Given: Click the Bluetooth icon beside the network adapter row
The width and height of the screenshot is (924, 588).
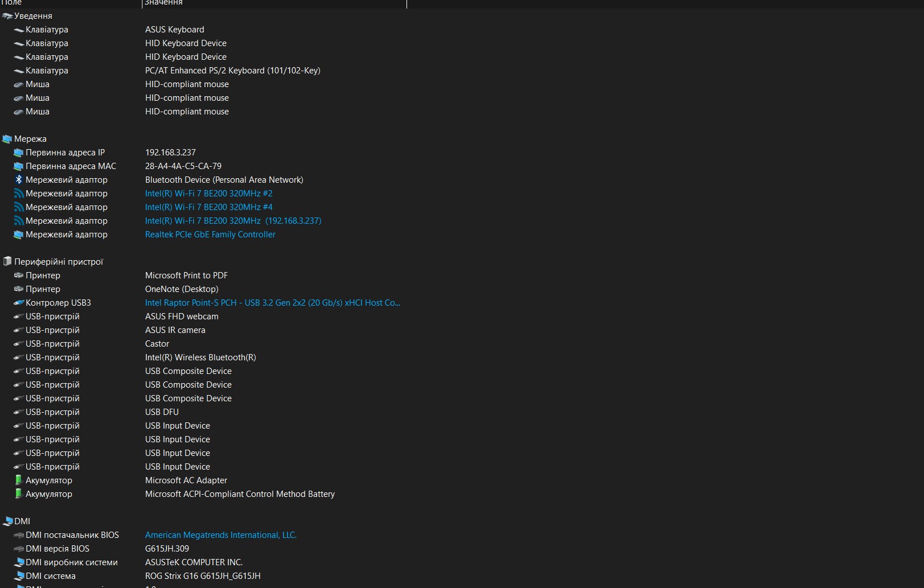Looking at the screenshot, I should tap(19, 180).
